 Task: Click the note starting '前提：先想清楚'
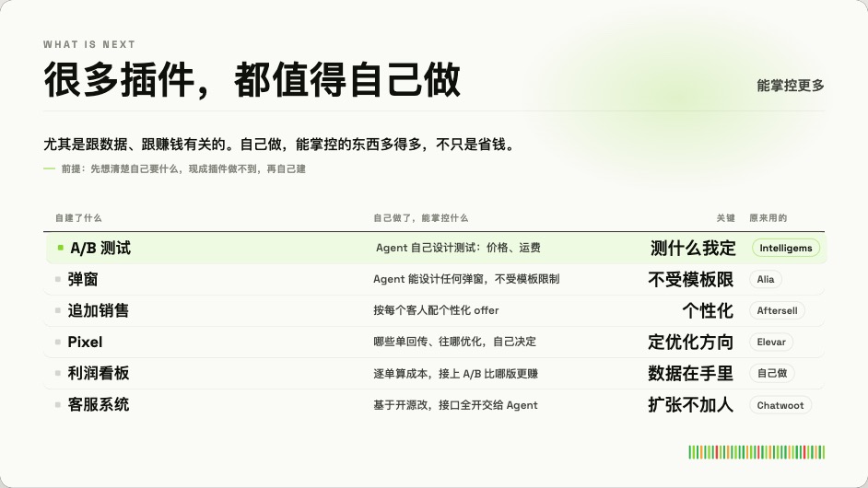click(183, 168)
